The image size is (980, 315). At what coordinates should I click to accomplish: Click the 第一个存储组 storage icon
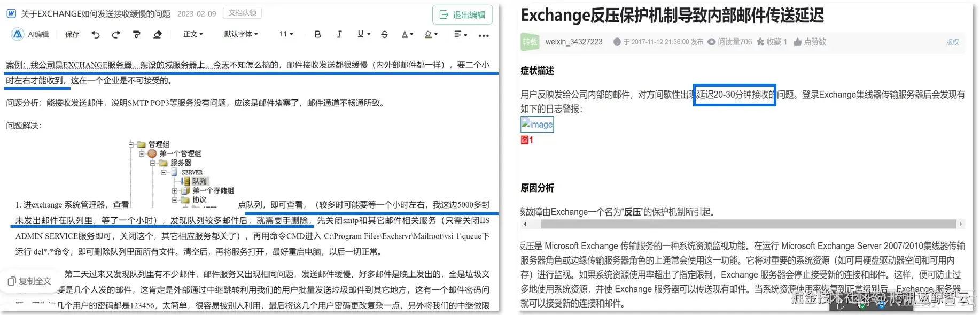[x=185, y=190]
